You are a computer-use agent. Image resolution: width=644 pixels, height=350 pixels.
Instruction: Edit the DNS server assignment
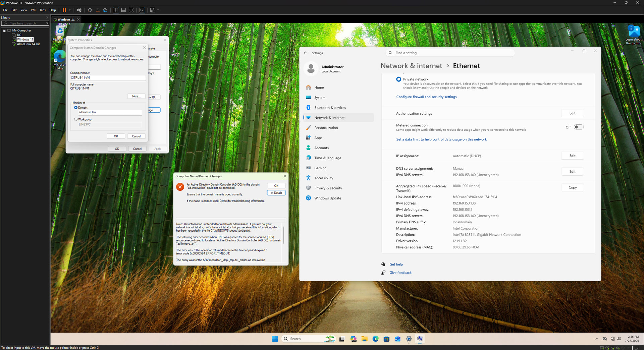pyautogui.click(x=572, y=172)
